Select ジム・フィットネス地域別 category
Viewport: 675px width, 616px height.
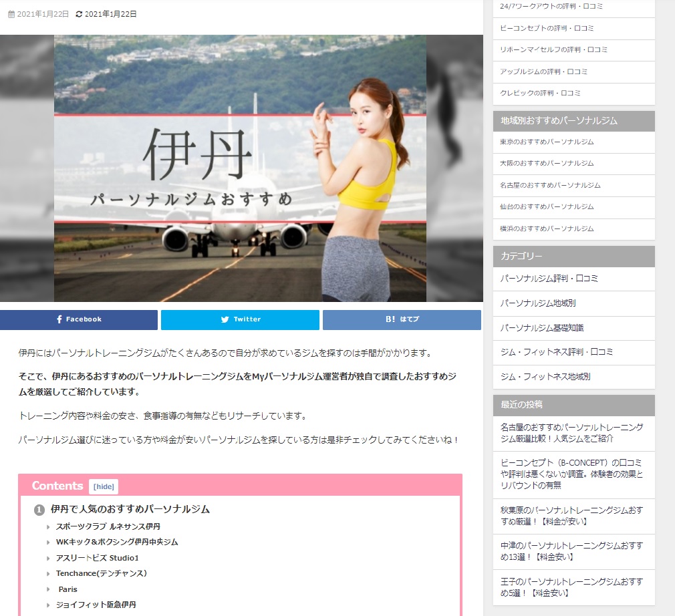click(545, 377)
